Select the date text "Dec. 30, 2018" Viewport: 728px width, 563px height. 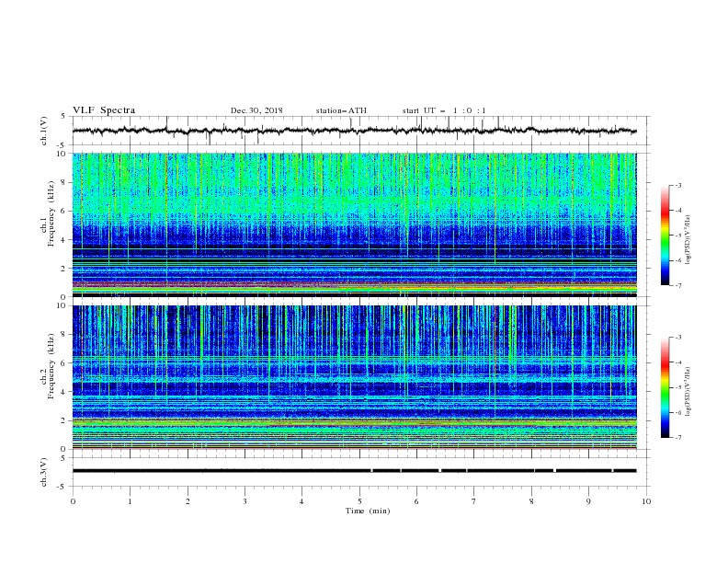click(x=256, y=110)
